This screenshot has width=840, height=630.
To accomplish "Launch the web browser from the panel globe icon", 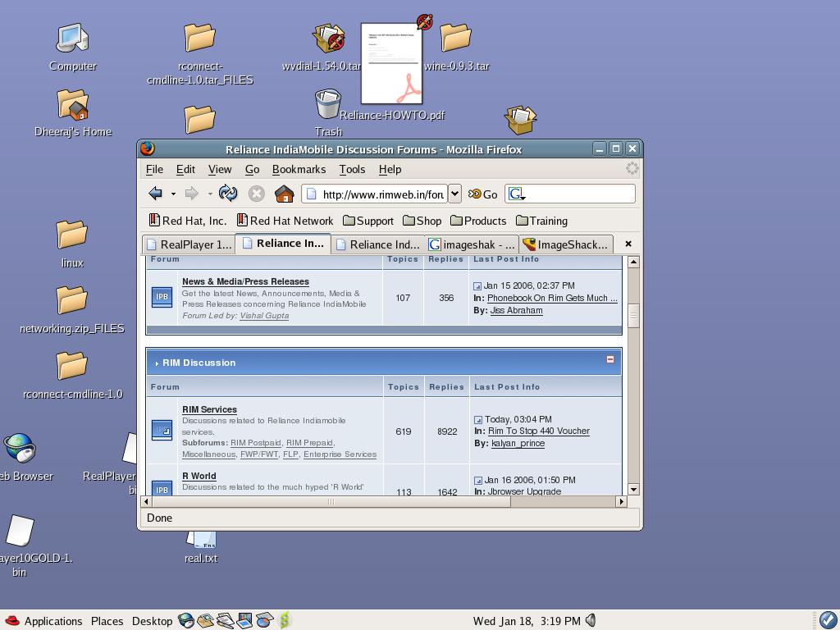I will [186, 620].
